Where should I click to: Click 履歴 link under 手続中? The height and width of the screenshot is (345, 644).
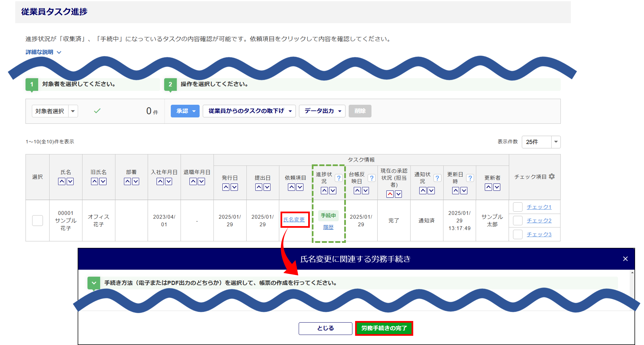pos(328,227)
